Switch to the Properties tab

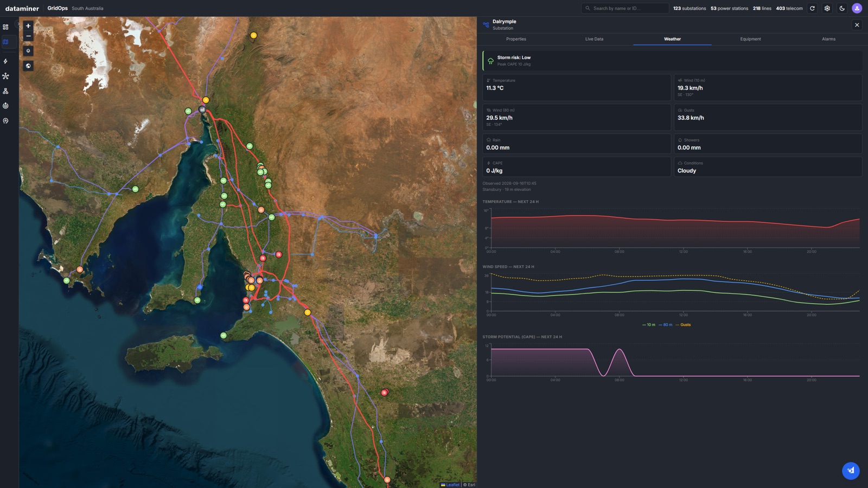(516, 39)
